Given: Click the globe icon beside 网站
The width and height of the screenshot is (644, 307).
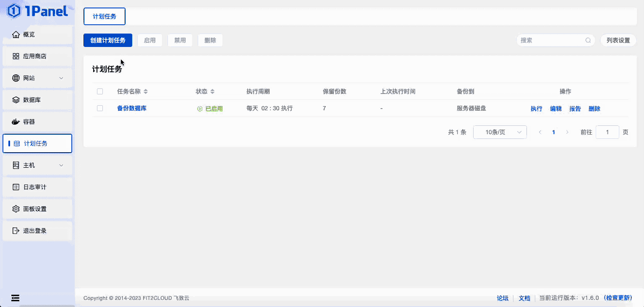Looking at the screenshot, I should pos(16,78).
